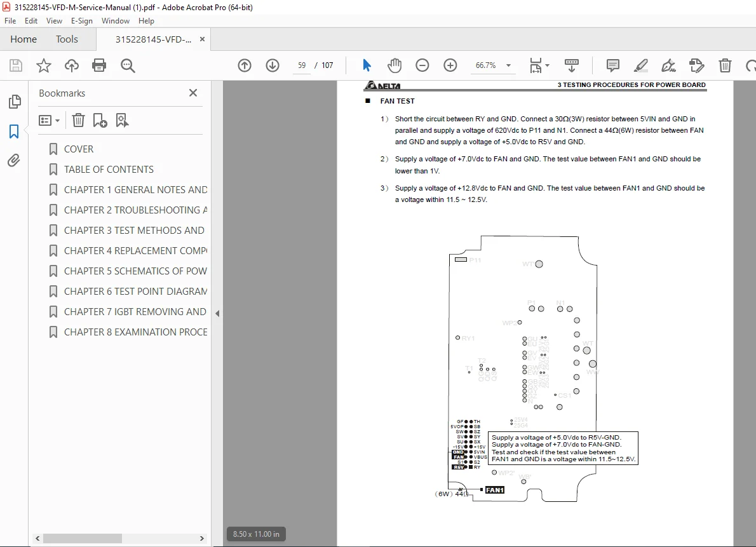Screen dimensions: 756x547
Task: Open Attachments paperclip panel icon
Action: (14, 160)
